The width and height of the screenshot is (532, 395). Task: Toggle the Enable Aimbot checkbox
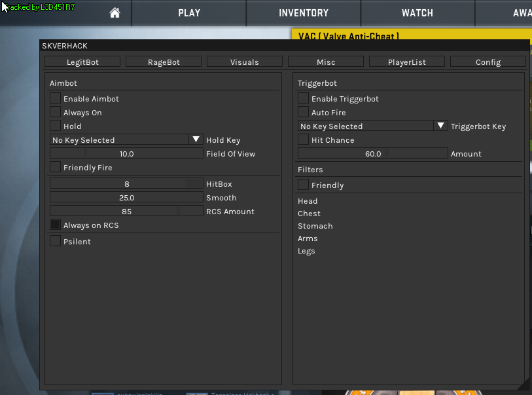(56, 98)
